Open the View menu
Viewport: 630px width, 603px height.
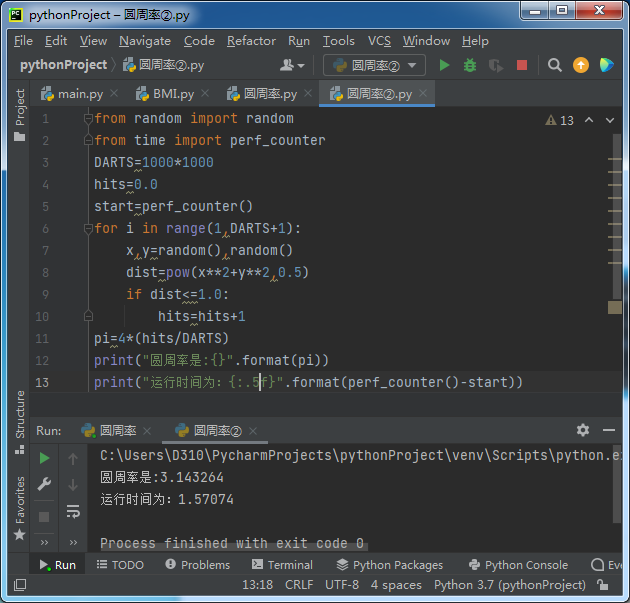click(93, 41)
